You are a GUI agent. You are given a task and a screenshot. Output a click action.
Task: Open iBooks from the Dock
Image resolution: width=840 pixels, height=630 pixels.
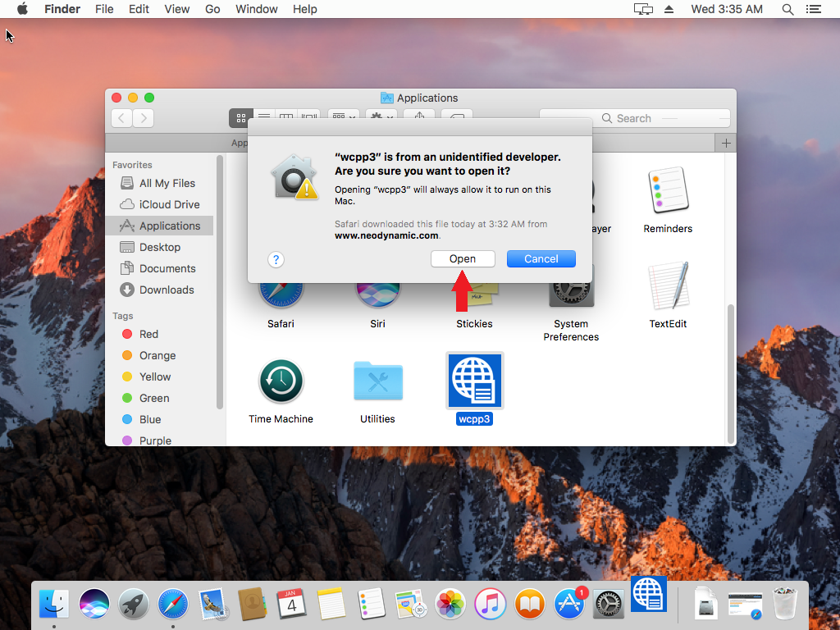529,604
